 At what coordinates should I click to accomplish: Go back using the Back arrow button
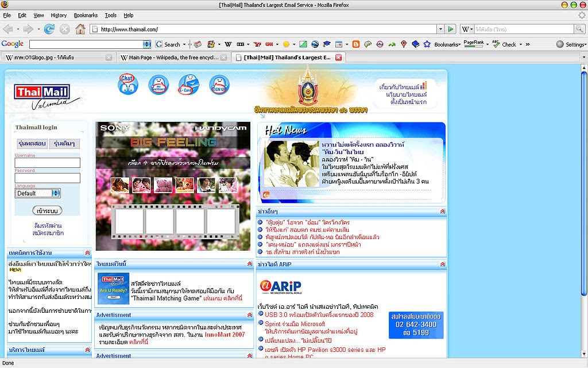tap(8, 29)
